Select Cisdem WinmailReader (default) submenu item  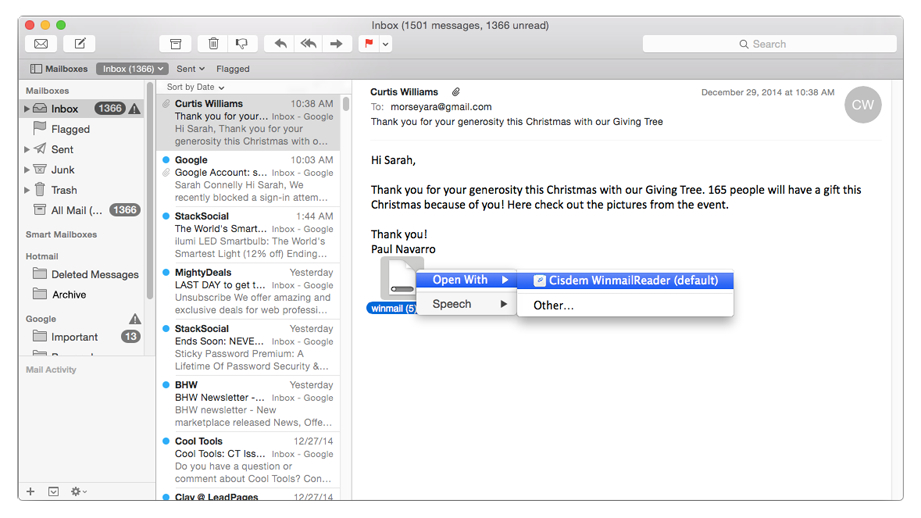[x=625, y=281]
